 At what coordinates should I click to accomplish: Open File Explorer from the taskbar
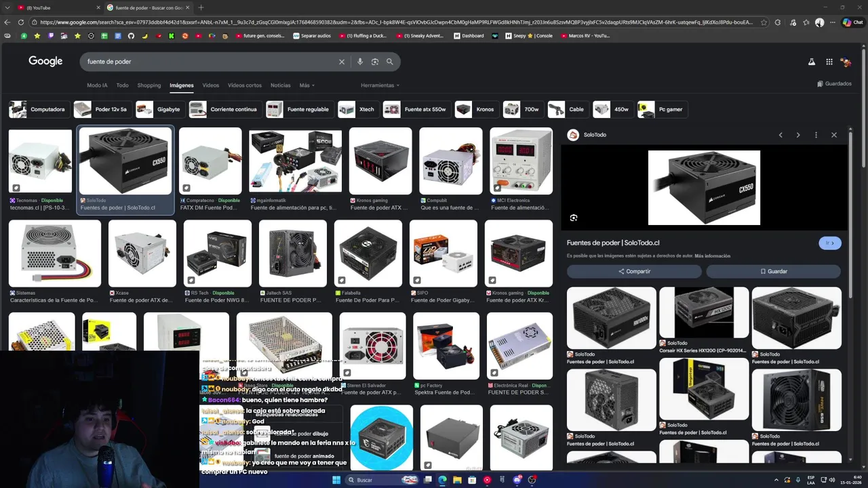[457, 480]
